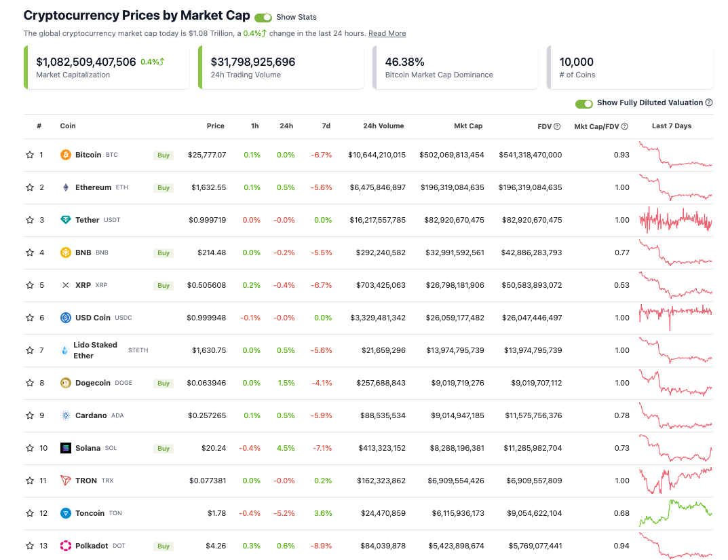Open FDV column help icon
728x560 pixels.
(x=557, y=126)
